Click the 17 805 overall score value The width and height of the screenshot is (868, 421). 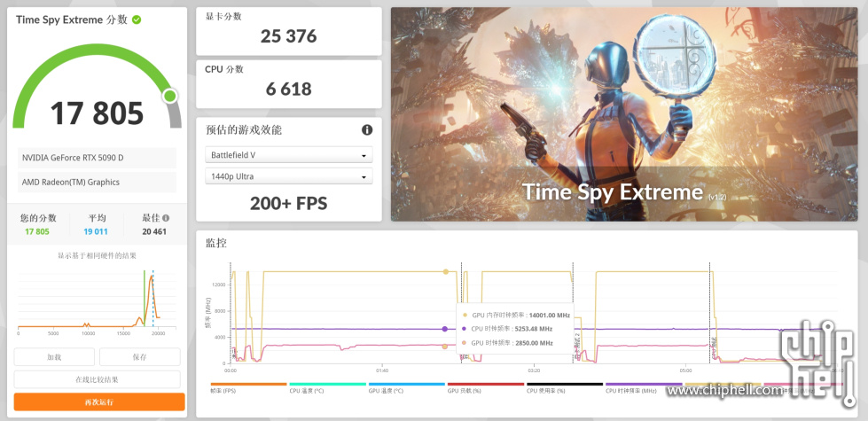click(97, 113)
